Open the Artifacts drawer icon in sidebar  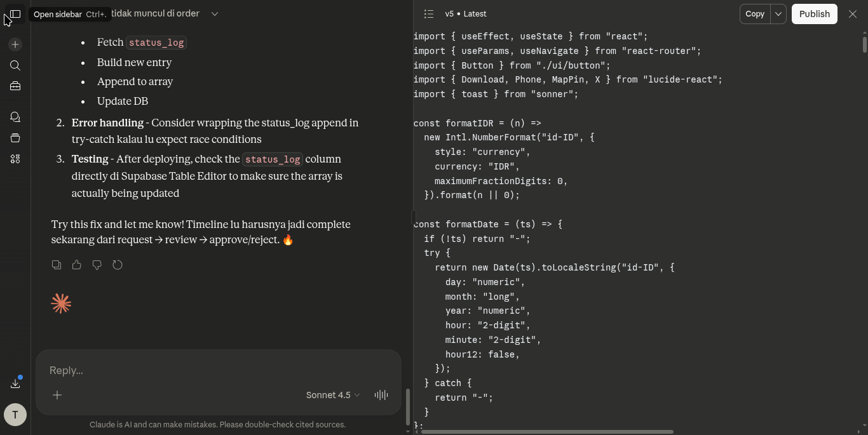click(x=15, y=138)
